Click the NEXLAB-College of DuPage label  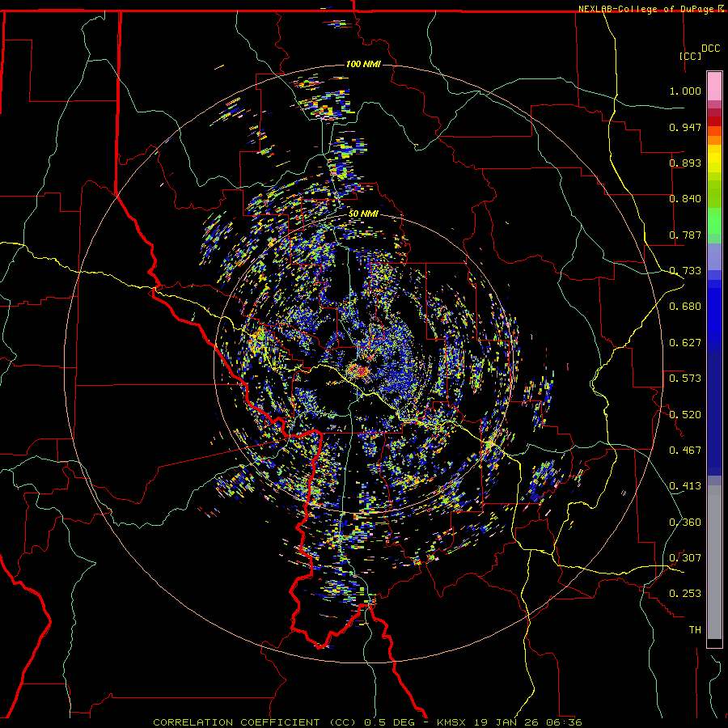[647, 9]
